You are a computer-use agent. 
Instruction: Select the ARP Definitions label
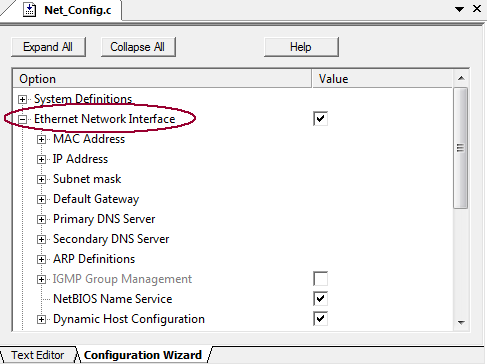pos(94,259)
